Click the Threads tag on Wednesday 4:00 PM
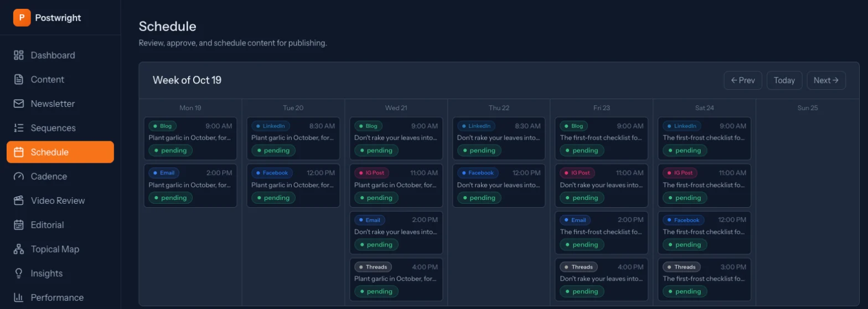The image size is (868, 309). pyautogui.click(x=373, y=267)
